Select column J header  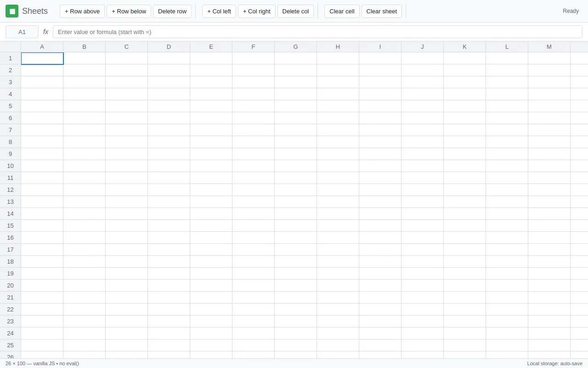tap(423, 46)
